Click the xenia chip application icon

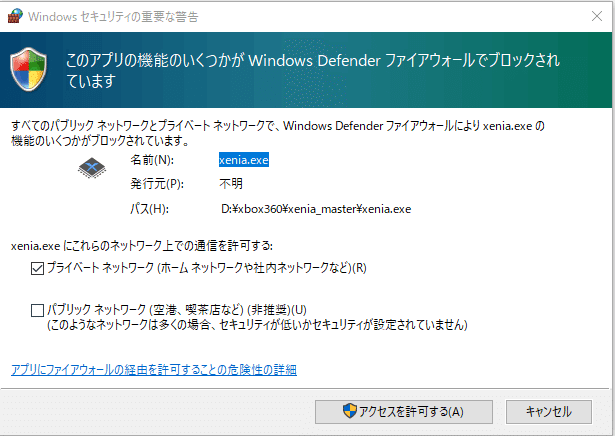92,168
